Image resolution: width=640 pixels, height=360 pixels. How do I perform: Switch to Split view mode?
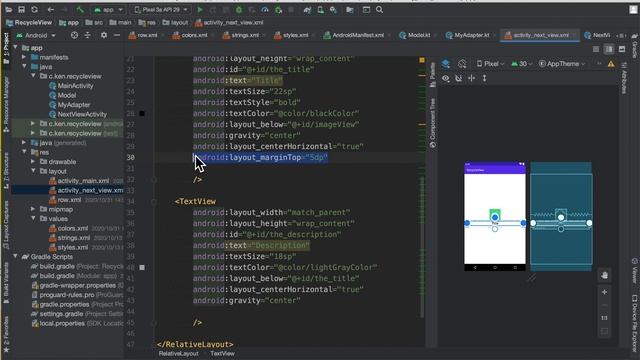[609, 49]
